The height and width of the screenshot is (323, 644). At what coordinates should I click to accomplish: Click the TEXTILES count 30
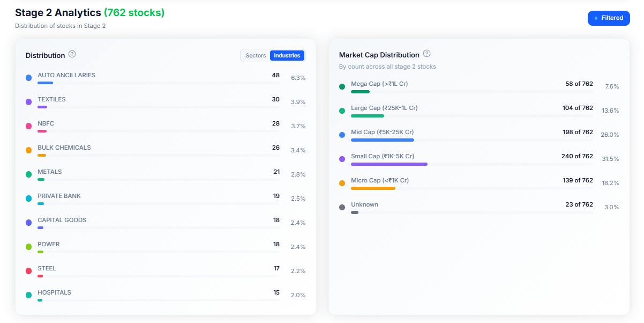pos(275,99)
